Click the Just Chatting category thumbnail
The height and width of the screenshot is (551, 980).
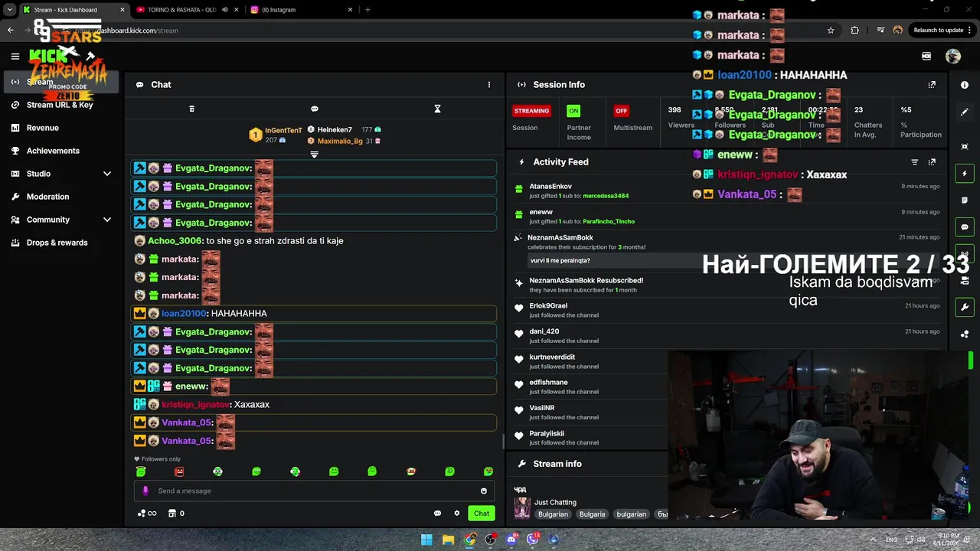[x=522, y=508]
